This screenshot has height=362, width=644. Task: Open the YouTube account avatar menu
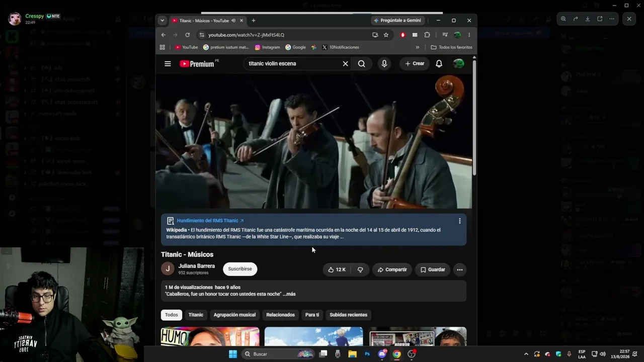click(x=458, y=64)
